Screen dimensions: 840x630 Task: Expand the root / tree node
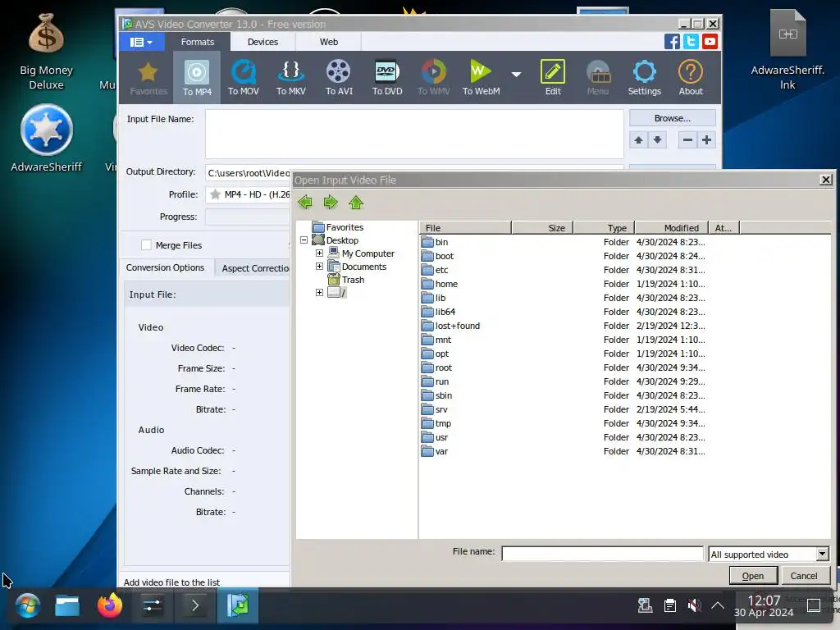click(319, 293)
